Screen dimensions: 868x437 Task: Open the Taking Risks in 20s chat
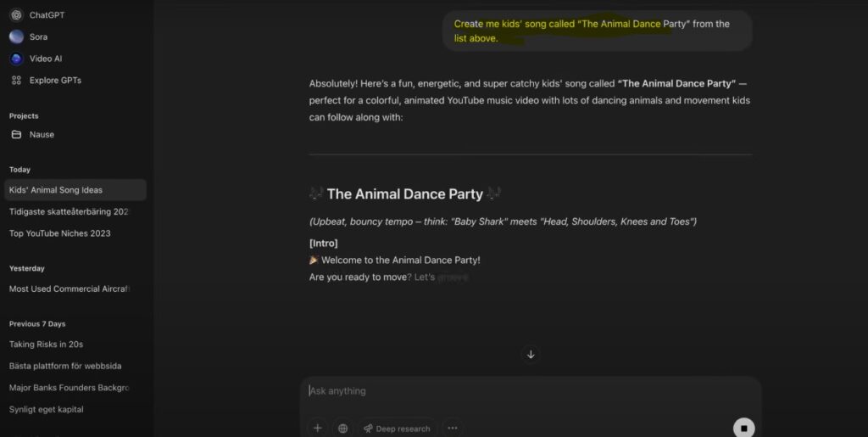pyautogui.click(x=46, y=345)
